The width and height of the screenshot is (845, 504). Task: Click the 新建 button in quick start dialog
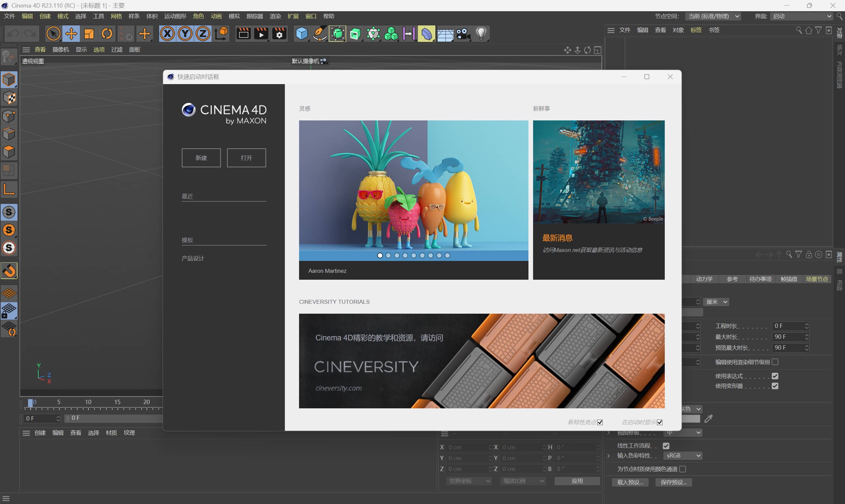tap(201, 158)
